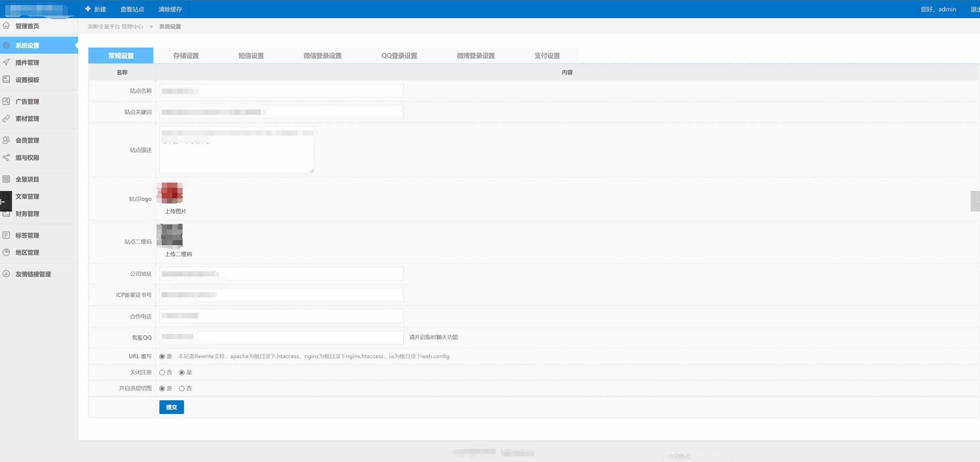Click the grid icon for 全景项目
The height and width of the screenshot is (462, 980).
pos(6,179)
